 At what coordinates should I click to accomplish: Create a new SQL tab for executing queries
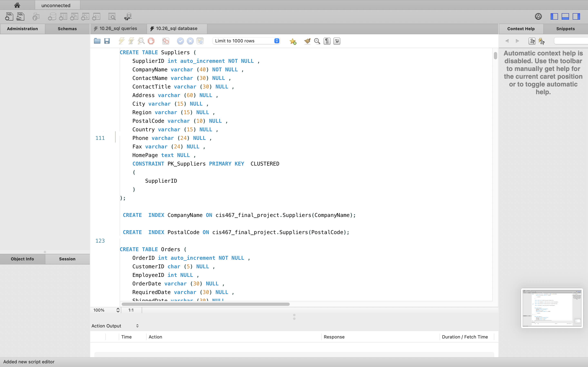point(9,16)
